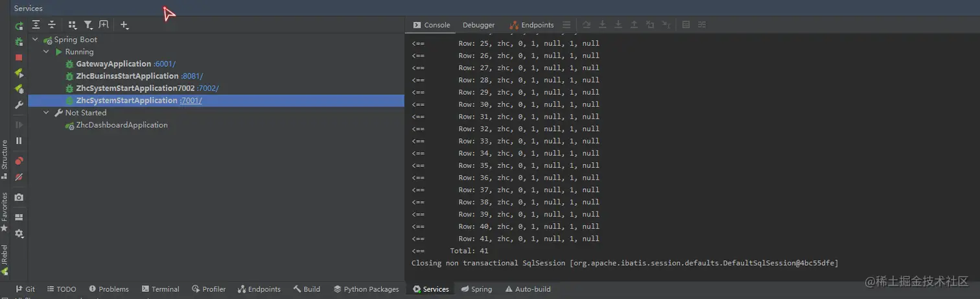Click the Force Step Into icon
The image size is (980, 299).
coord(618,25)
